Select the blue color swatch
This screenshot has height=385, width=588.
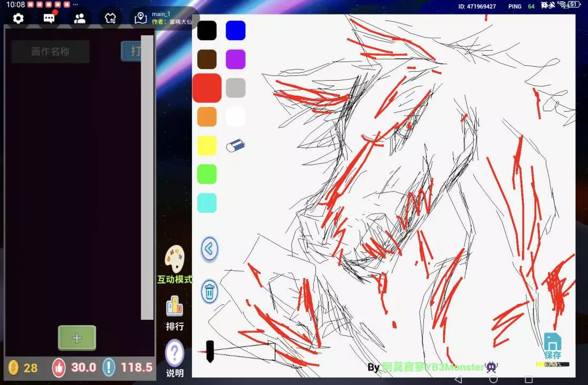[235, 30]
